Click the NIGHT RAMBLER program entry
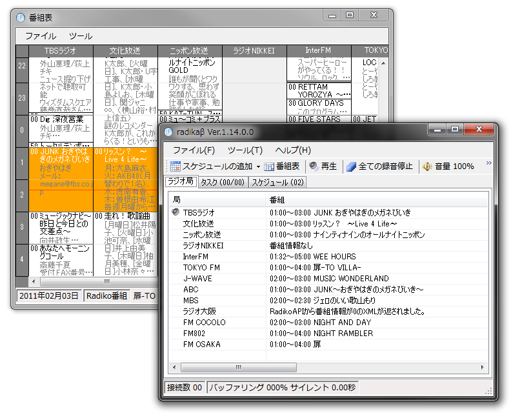 coord(321,334)
